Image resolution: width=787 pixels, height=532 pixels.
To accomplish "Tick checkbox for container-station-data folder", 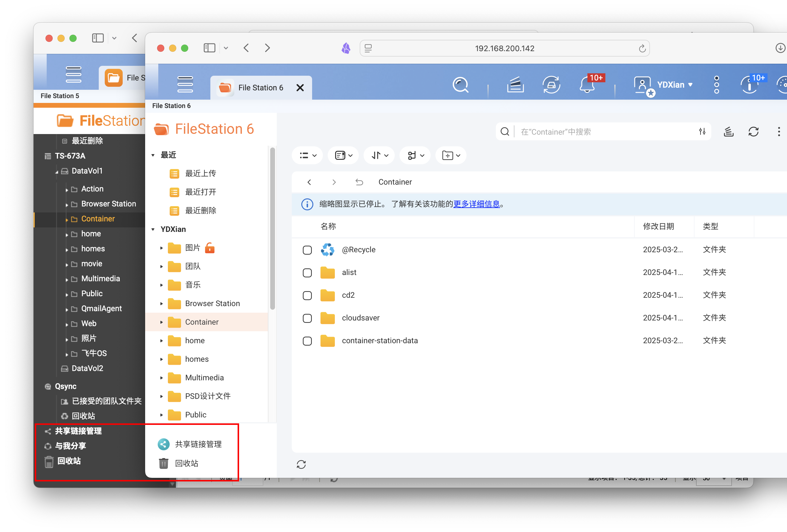I will (x=307, y=341).
